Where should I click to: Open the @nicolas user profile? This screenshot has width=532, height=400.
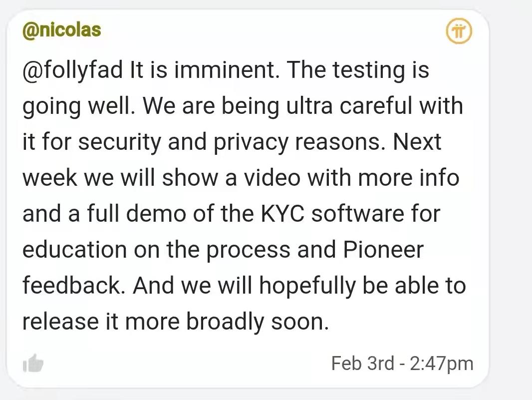tap(62, 30)
